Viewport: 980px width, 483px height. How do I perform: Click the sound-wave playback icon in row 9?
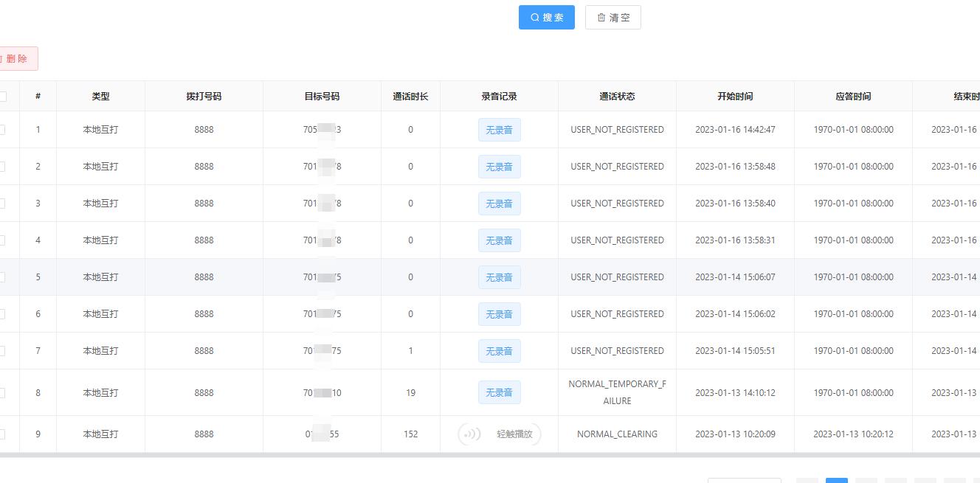[470, 434]
